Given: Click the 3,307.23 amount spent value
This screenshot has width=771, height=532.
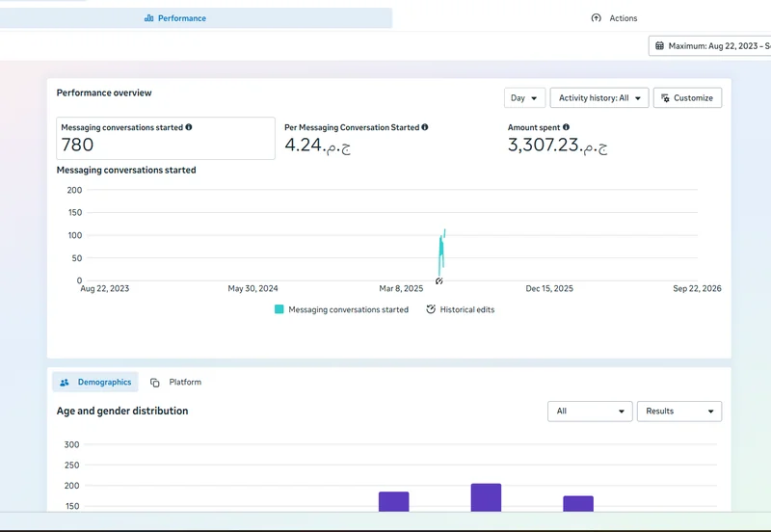Looking at the screenshot, I should 558,145.
